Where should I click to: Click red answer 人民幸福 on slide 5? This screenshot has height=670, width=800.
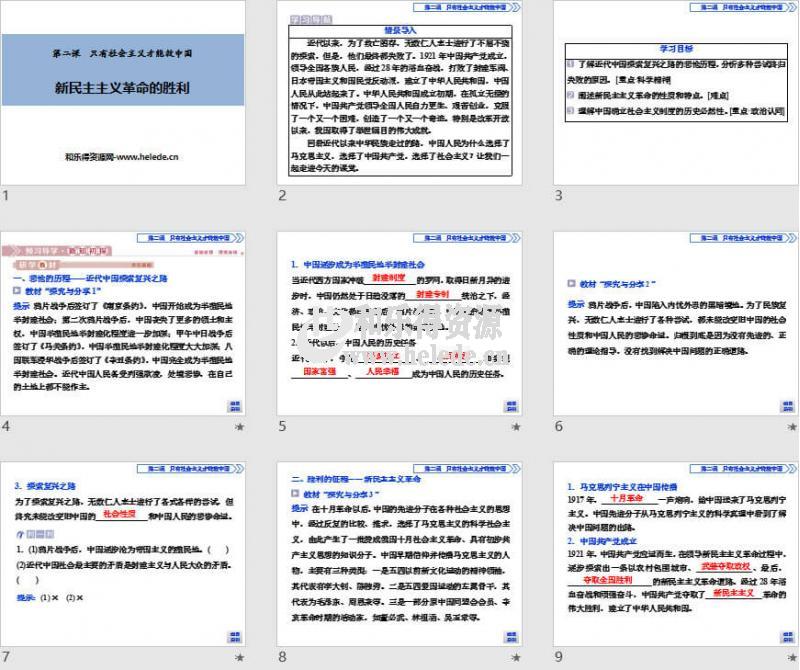383,371
